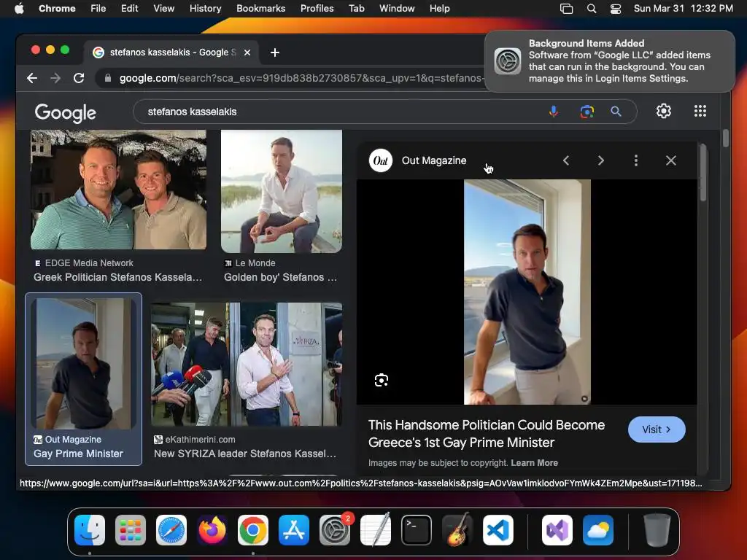Close the stefanos kasselakis tab
The height and width of the screenshot is (560, 747).
[247, 52]
